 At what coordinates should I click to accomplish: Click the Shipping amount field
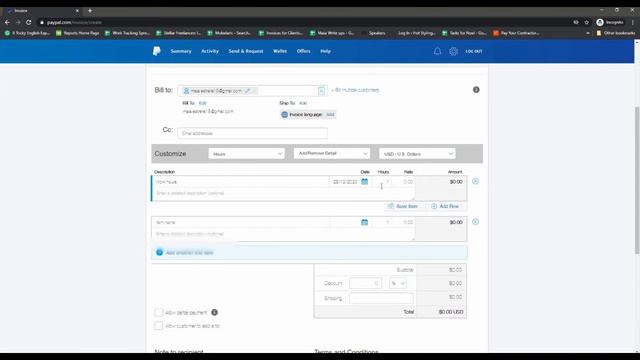(381, 298)
